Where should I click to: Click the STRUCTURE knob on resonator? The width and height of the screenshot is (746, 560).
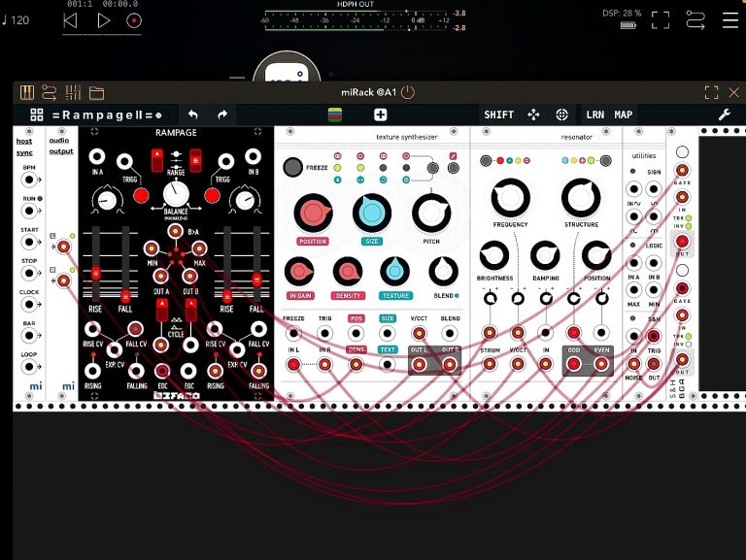tap(581, 198)
